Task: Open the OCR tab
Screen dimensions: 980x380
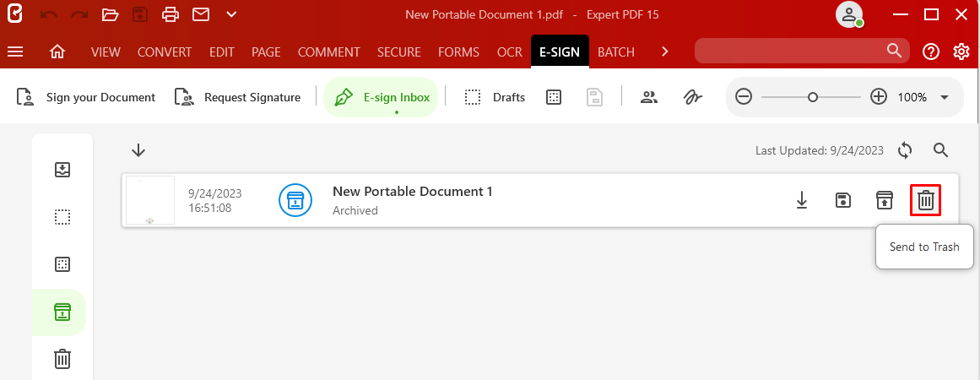Action: (509, 52)
